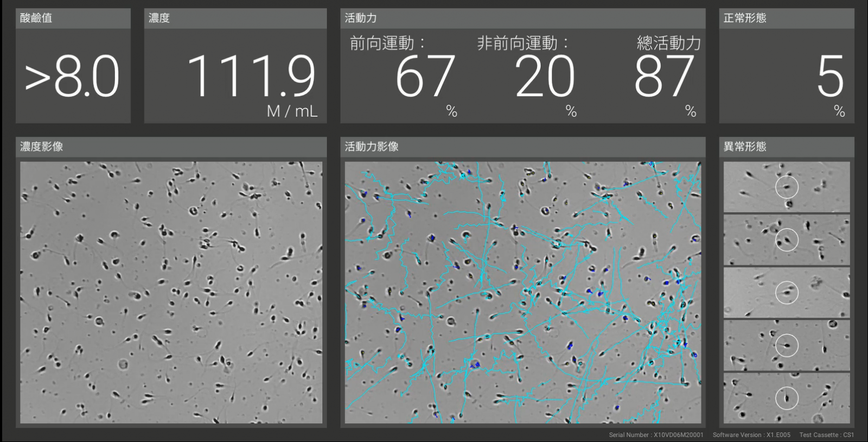Click the Test Cassette CS1 label

coord(826,435)
